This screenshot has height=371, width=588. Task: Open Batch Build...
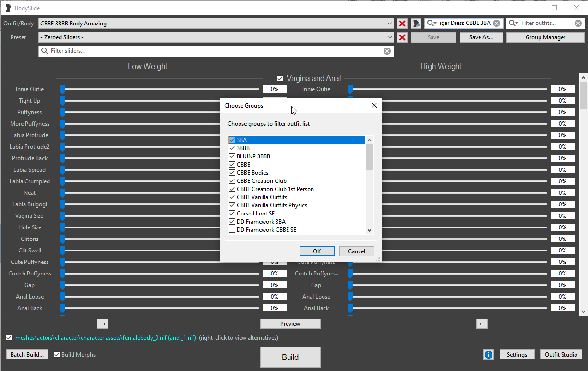[28, 355]
